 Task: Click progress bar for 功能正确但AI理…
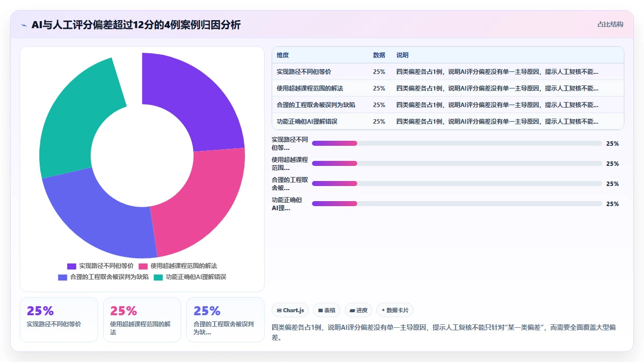tap(457, 204)
